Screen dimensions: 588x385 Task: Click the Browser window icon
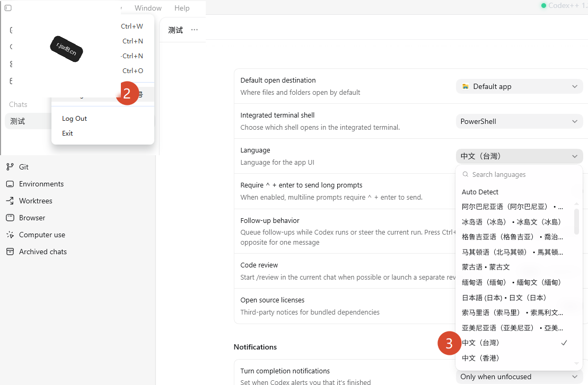[x=10, y=218]
